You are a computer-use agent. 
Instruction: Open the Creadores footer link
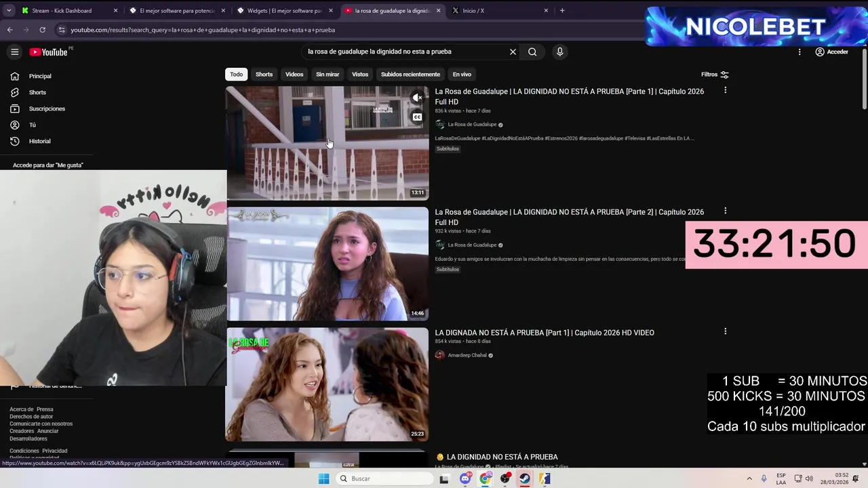click(x=22, y=431)
